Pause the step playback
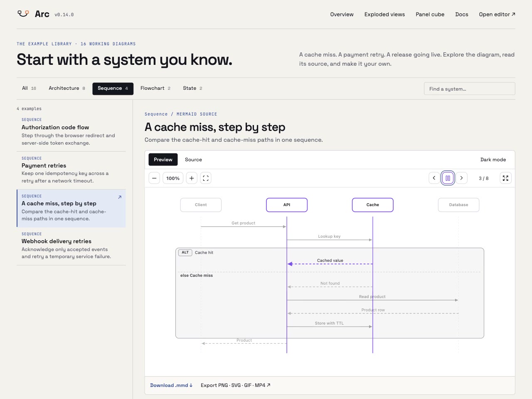This screenshot has height=399, width=532. tap(448, 178)
